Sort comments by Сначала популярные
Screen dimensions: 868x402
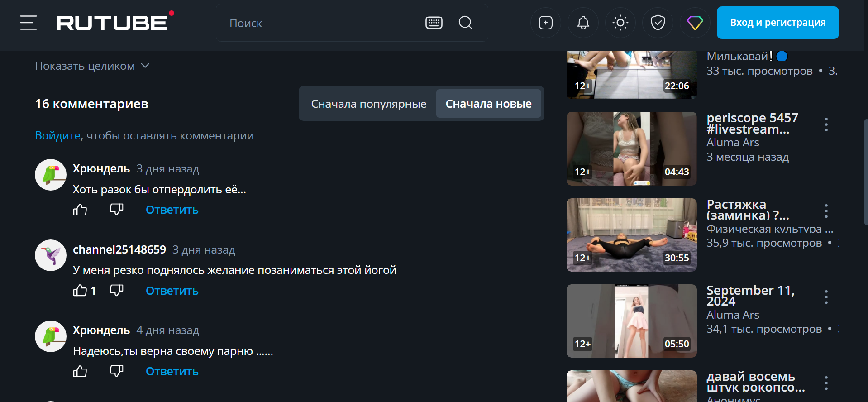click(x=369, y=104)
